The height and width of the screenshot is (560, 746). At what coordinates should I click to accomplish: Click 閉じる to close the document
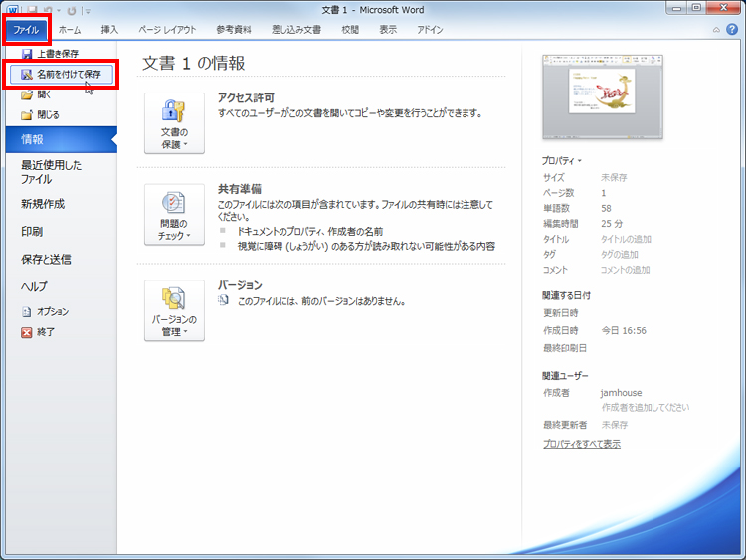tap(41, 114)
